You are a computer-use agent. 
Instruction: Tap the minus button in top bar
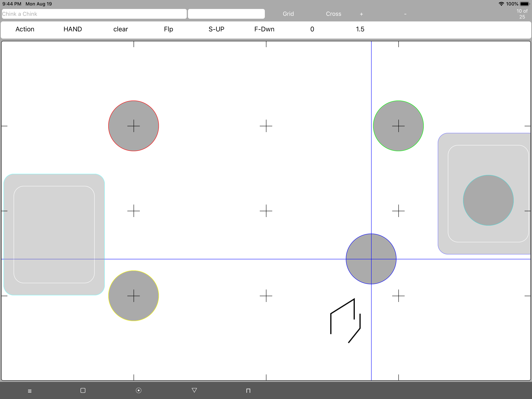405,14
